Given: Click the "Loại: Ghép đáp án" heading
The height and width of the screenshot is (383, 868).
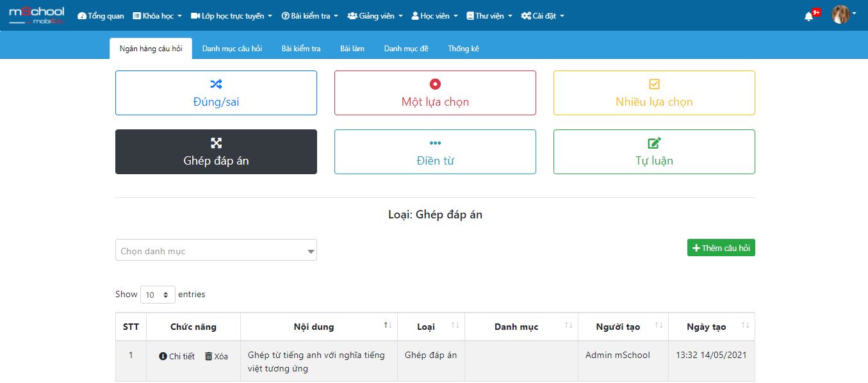Looking at the screenshot, I should (435, 215).
